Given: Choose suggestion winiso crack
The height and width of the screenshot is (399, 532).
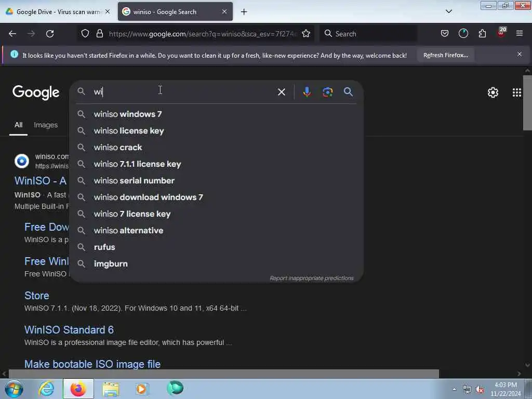Looking at the screenshot, I should point(217,147).
